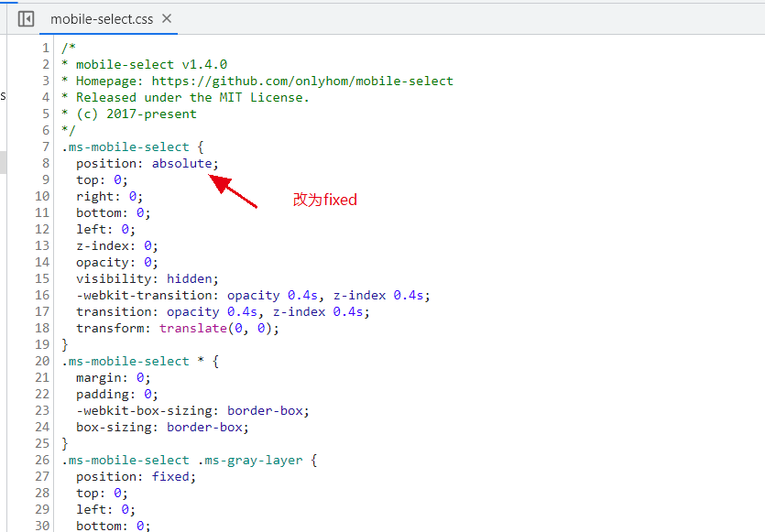This screenshot has width=765, height=532.
Task: Click the sidebar panel toggle icon
Action: 26,18
